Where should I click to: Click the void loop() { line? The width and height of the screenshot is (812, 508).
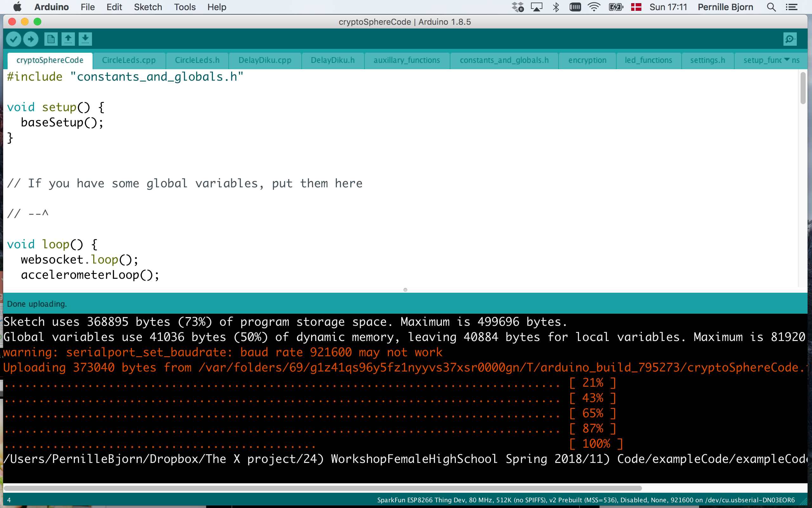pos(52,244)
